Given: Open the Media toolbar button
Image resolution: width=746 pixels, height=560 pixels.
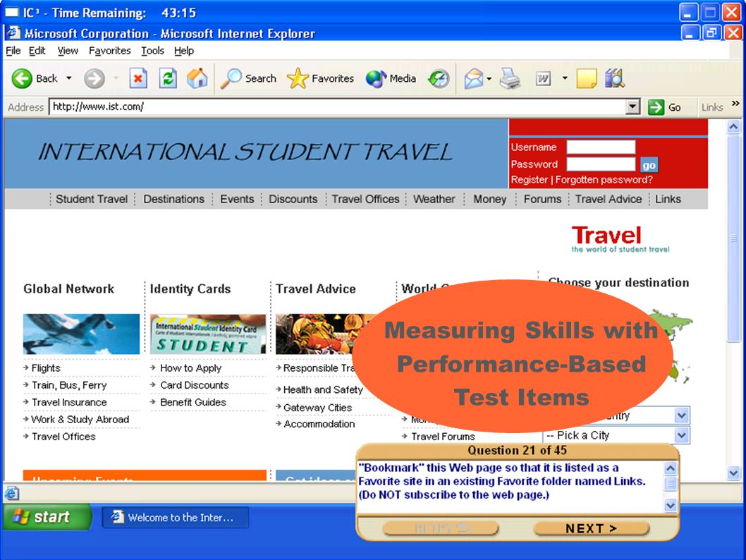Looking at the screenshot, I should pos(391,78).
